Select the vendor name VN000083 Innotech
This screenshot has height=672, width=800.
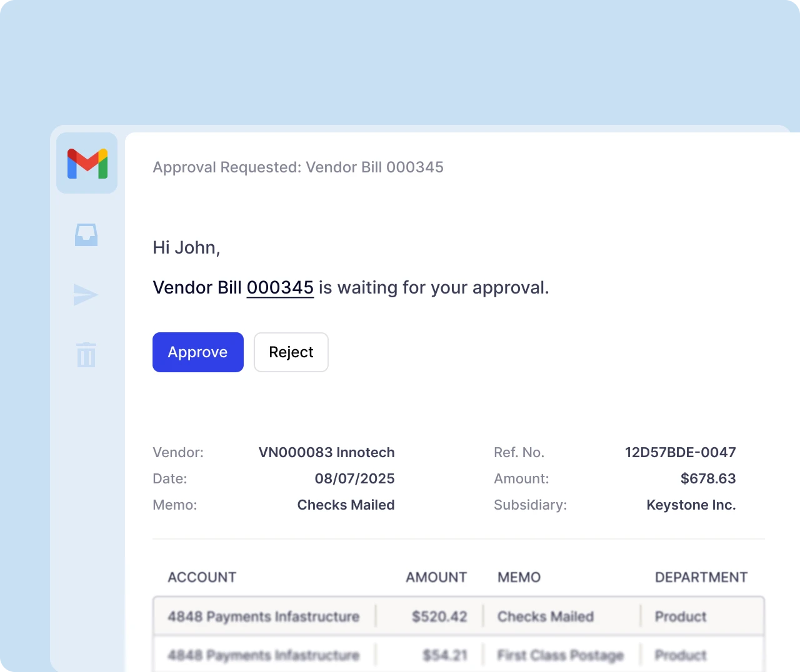326,452
